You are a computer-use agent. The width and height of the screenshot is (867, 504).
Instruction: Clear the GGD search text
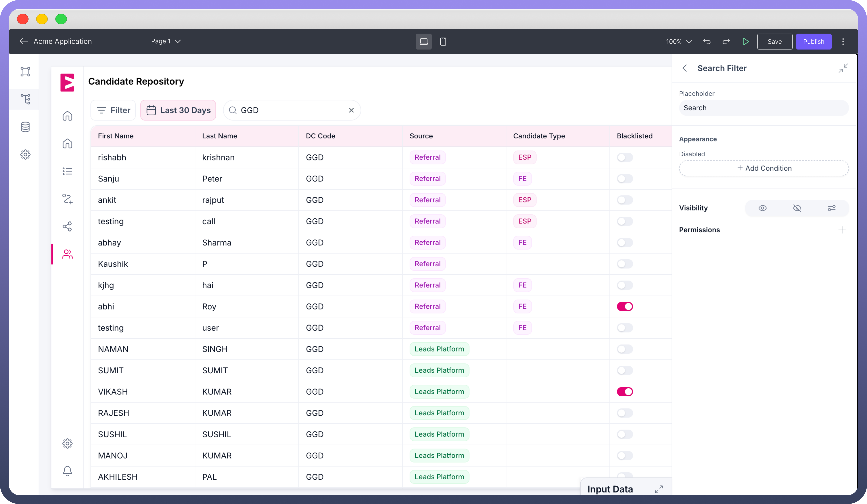click(351, 110)
